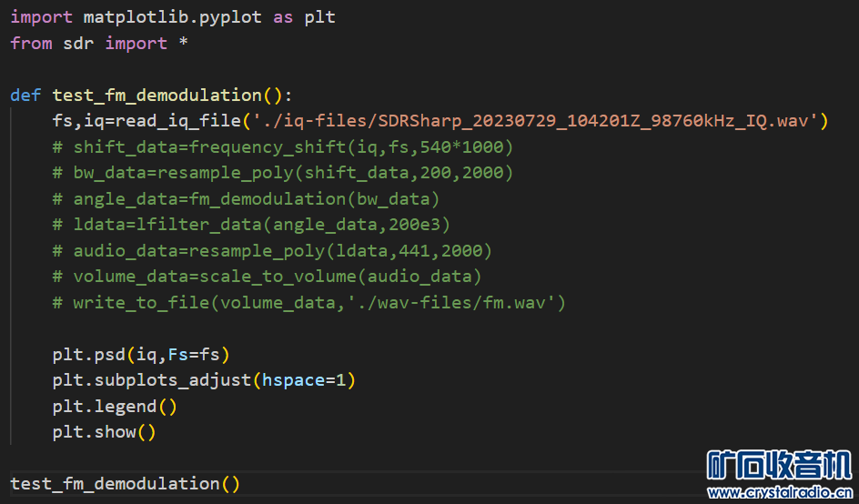This screenshot has height=504, width=859.
Task: Click the commented angle_data fm_demodulation line
Action: pos(246,198)
